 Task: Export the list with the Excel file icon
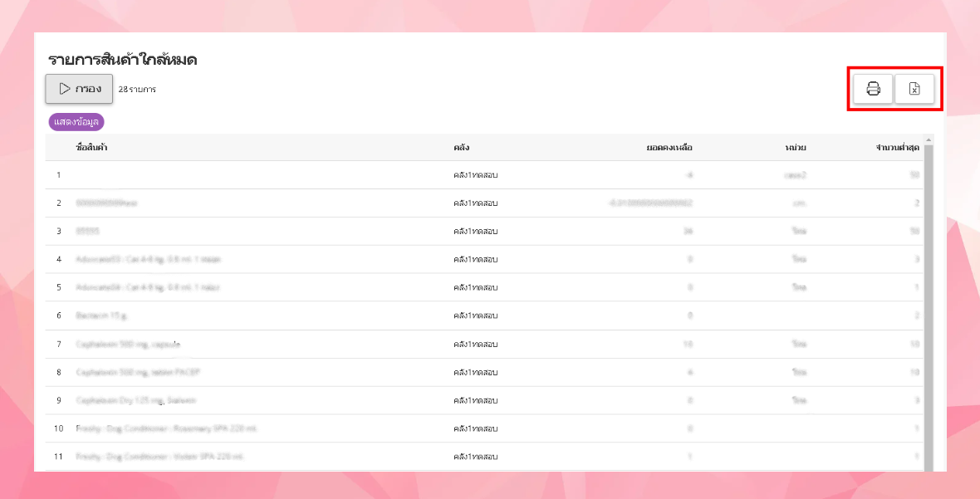pos(914,89)
